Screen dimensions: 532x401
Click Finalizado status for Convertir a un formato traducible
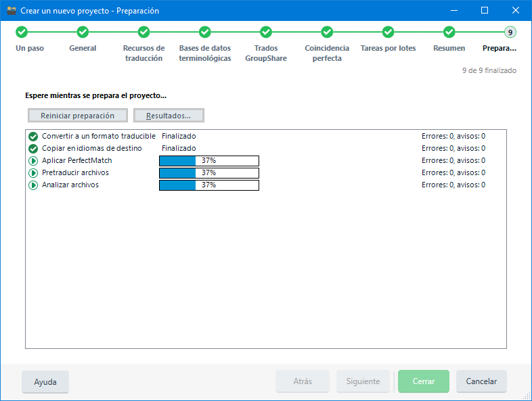point(179,136)
